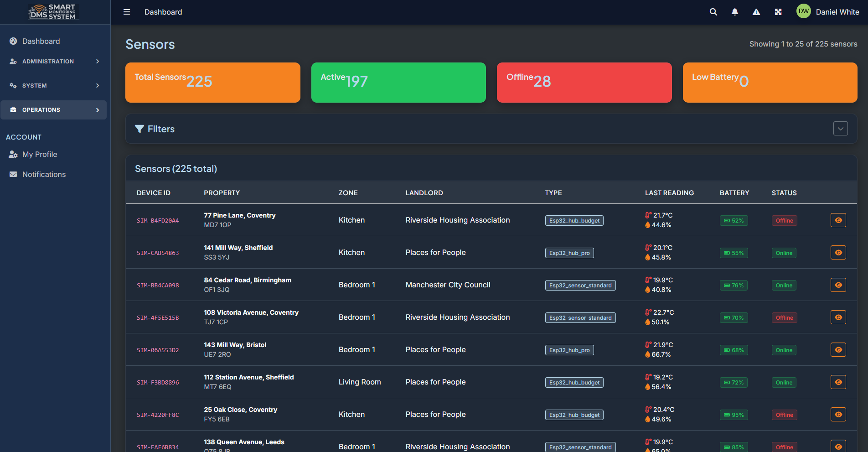Click the 76% battery indicator for SIM-BB4CA098
This screenshot has width=868, height=452.
(734, 285)
